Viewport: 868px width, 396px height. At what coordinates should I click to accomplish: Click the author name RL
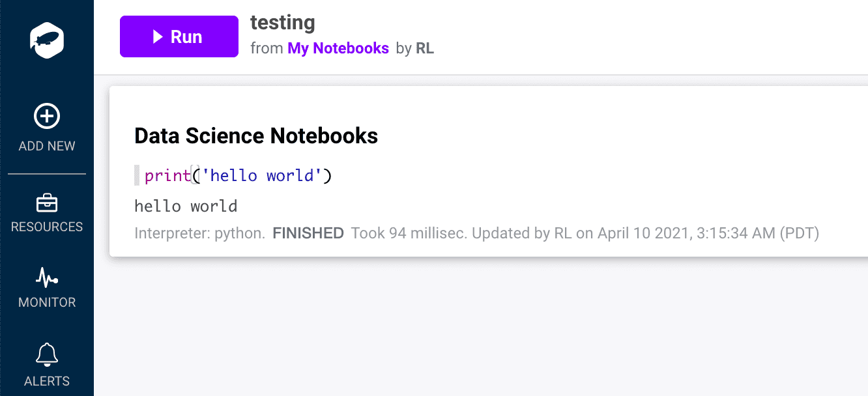pyautogui.click(x=426, y=48)
